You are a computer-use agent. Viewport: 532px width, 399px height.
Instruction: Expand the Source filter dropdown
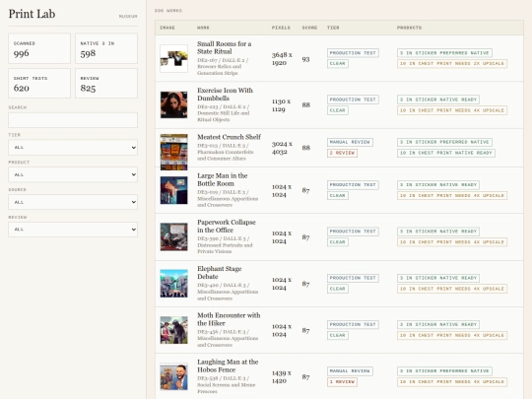[x=73, y=202]
